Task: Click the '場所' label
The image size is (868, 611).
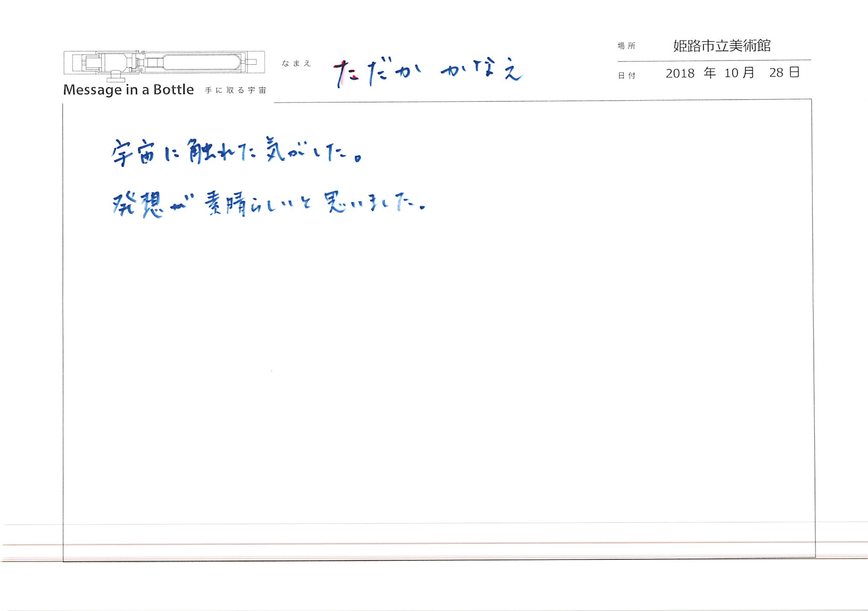Action: point(627,46)
